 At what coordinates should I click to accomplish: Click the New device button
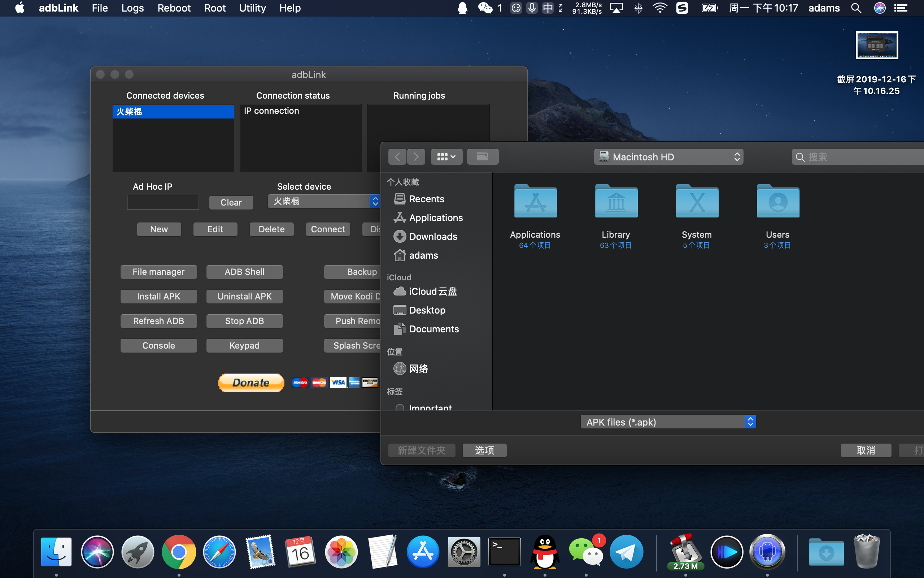pos(159,229)
